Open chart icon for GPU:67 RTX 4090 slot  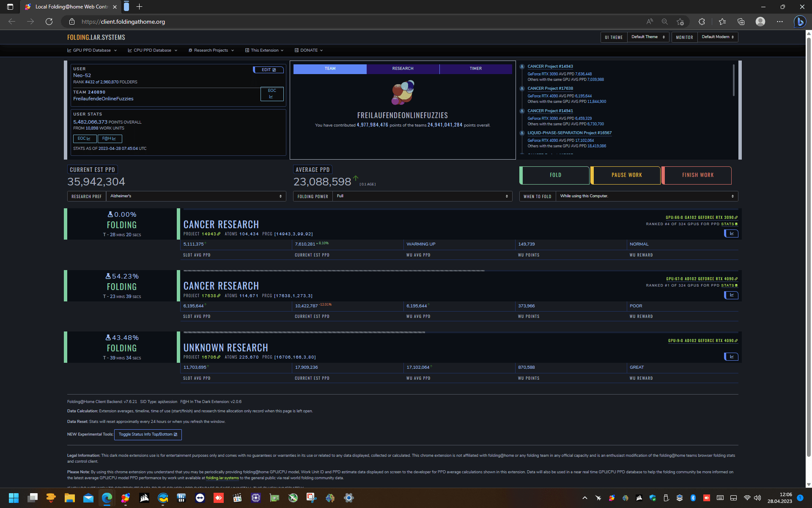(x=731, y=295)
